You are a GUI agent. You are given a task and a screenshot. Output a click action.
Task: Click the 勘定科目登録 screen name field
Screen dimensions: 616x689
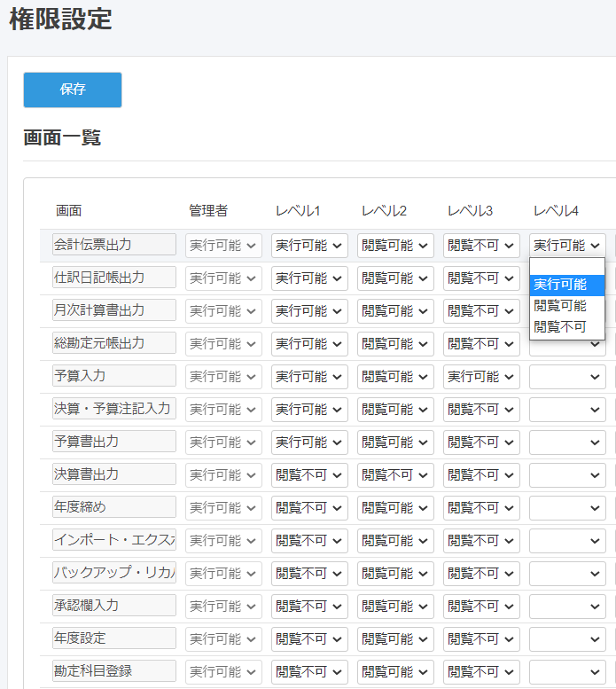[114, 671]
